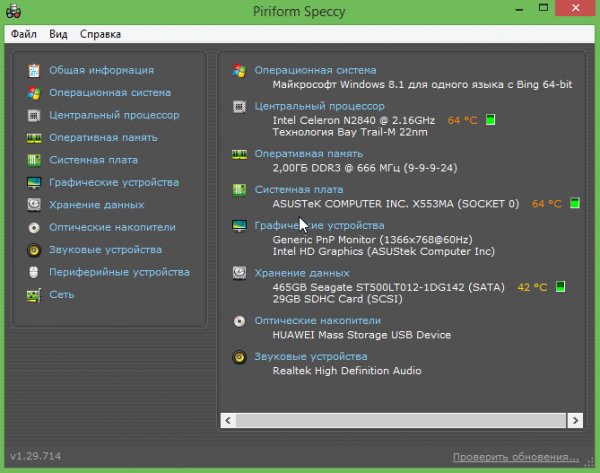This screenshot has width=600, height=473.
Task: Click the horizontal scrollbar thumb
Action: coord(401,421)
